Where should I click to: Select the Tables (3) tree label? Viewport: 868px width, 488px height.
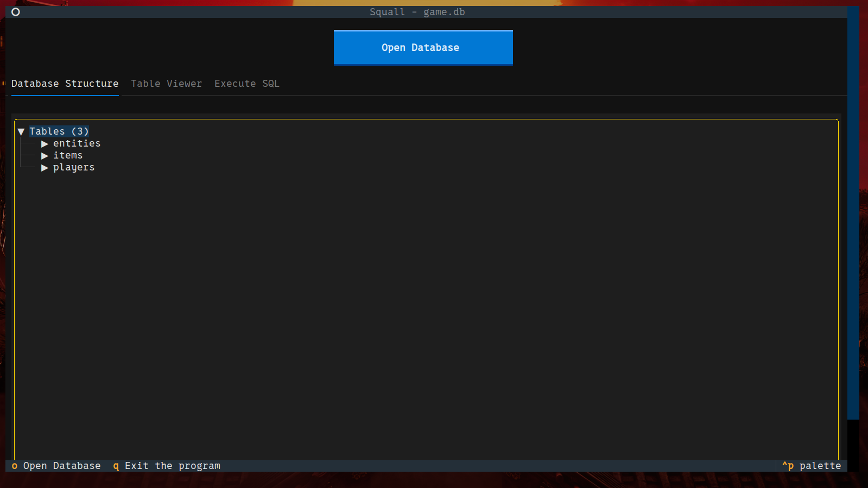coord(59,131)
